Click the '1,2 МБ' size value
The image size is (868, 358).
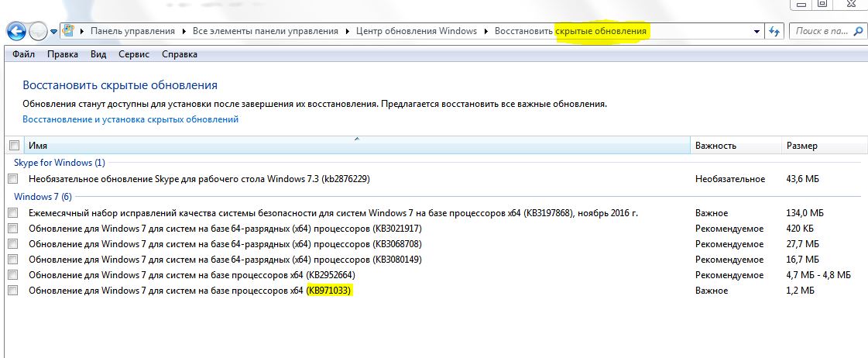click(x=801, y=291)
